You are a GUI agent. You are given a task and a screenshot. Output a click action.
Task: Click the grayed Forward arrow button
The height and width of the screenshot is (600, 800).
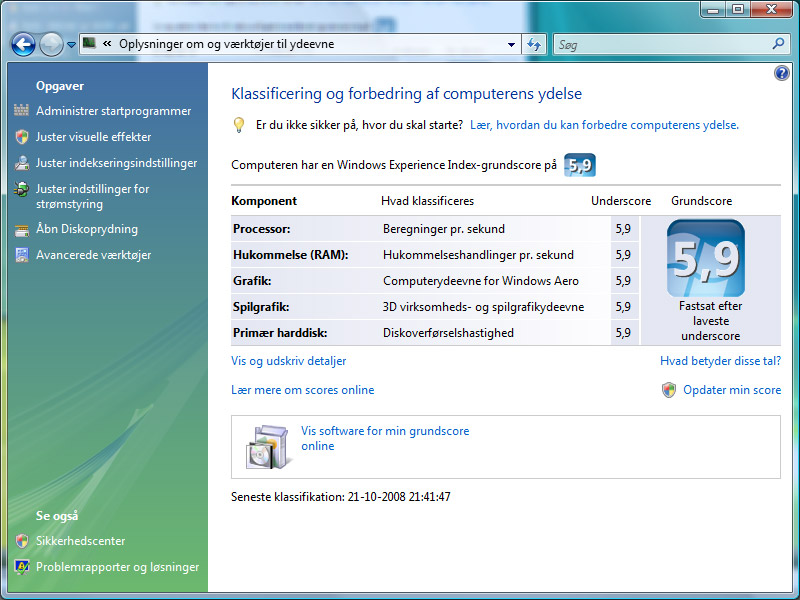point(51,44)
